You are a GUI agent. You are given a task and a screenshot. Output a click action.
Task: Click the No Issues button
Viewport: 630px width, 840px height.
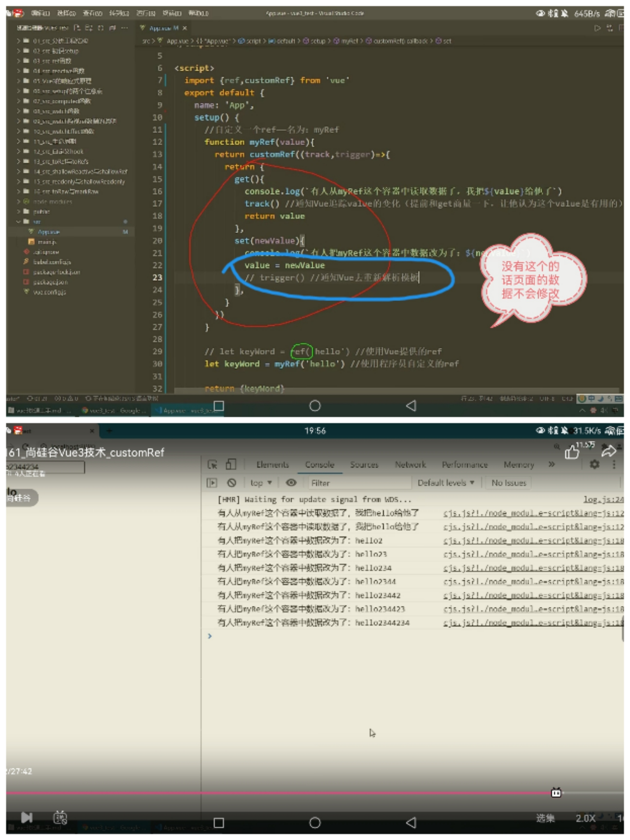point(508,483)
